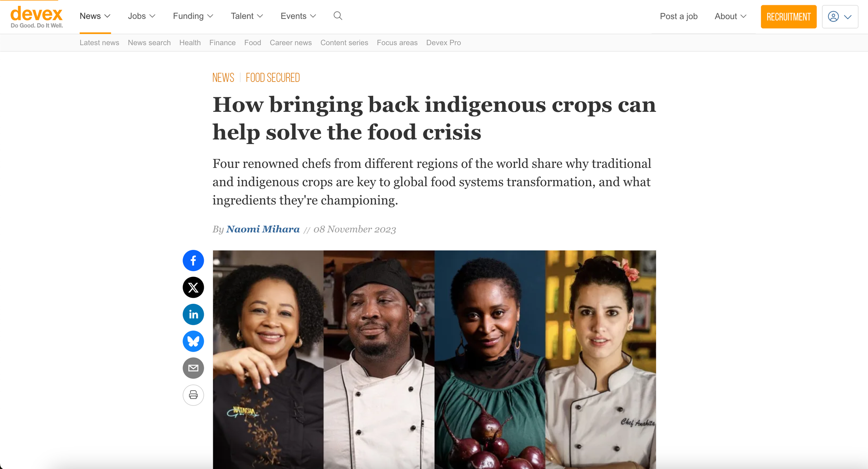
Task: Open the user account menu
Action: tap(840, 17)
